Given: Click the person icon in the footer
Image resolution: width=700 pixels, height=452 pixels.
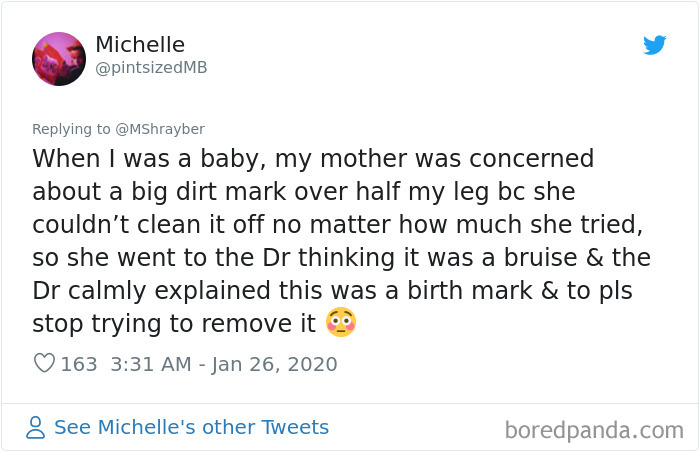Looking at the screenshot, I should click(x=36, y=428).
